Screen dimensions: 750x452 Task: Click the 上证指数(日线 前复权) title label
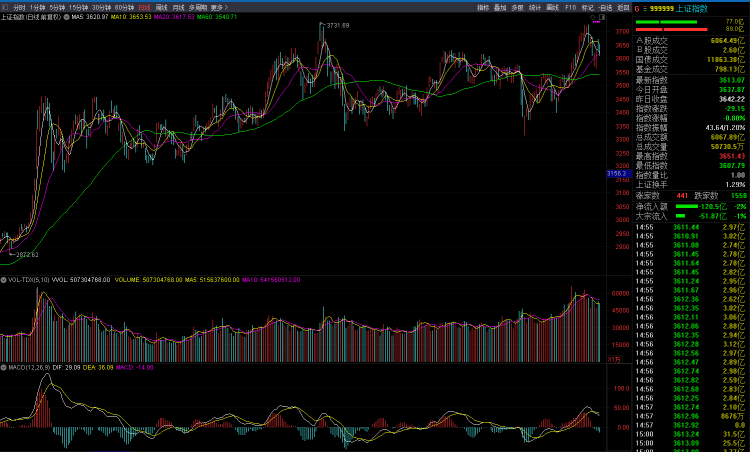[x=31, y=17]
